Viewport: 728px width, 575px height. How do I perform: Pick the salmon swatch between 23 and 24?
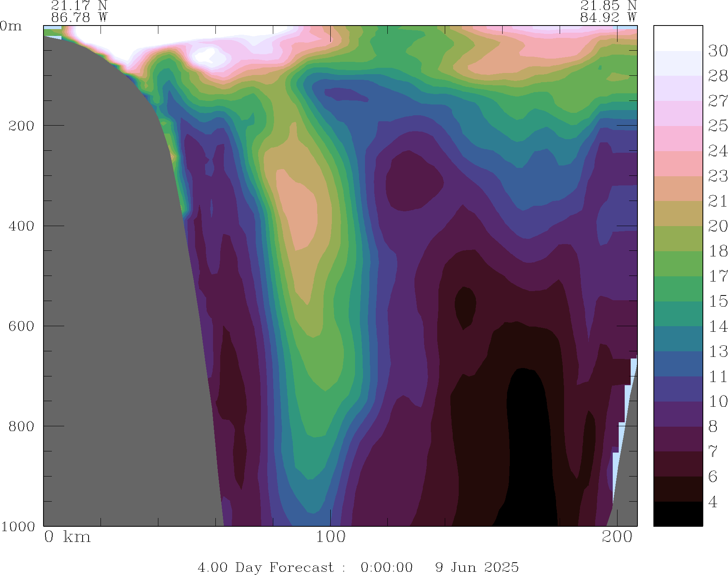tap(678, 163)
